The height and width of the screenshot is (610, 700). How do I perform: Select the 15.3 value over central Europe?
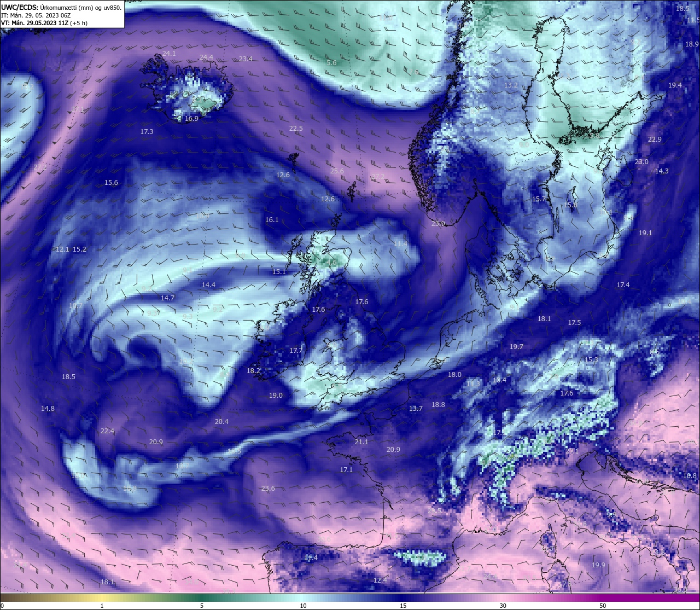(591, 360)
